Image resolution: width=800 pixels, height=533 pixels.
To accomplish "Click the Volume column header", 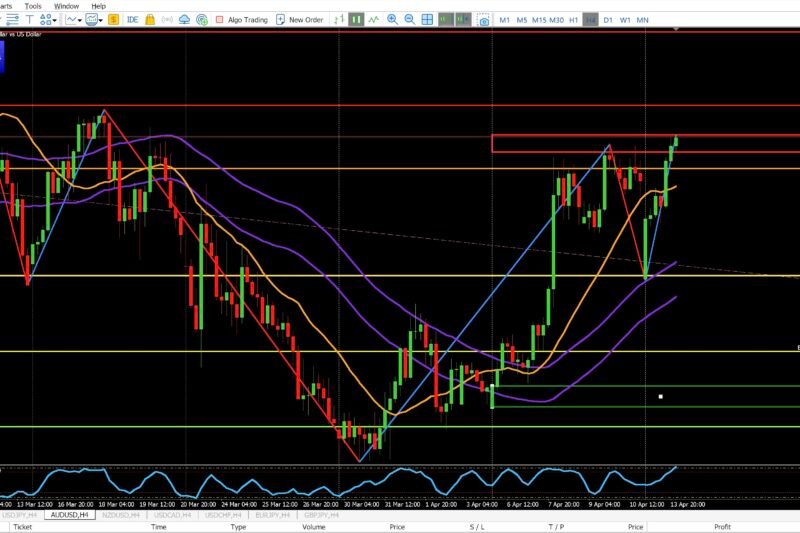I will coord(314,527).
